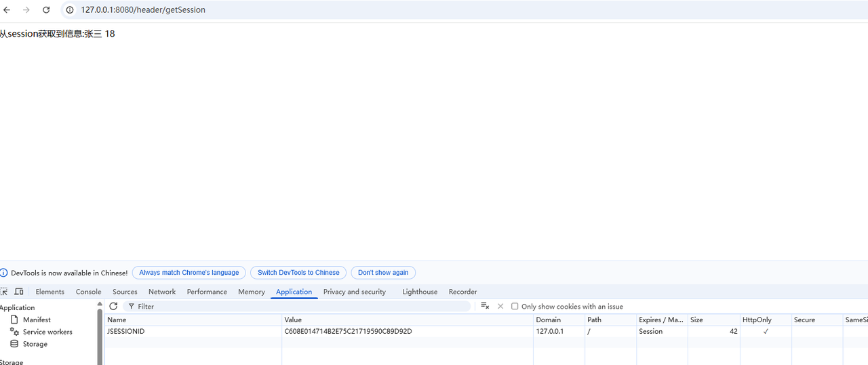868x365 pixels.
Task: Open the Lighthouse tab
Action: click(x=420, y=292)
